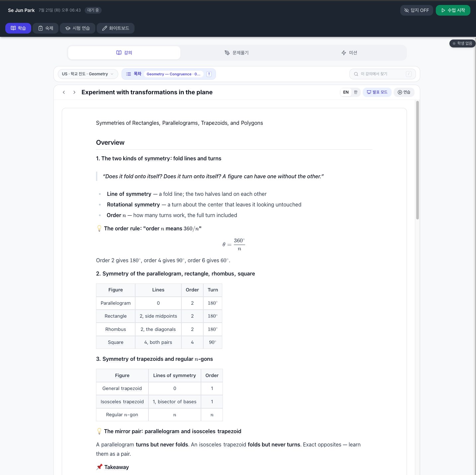Switch to the 시험 연습 tab
The image size is (476, 475).
(x=77, y=28)
